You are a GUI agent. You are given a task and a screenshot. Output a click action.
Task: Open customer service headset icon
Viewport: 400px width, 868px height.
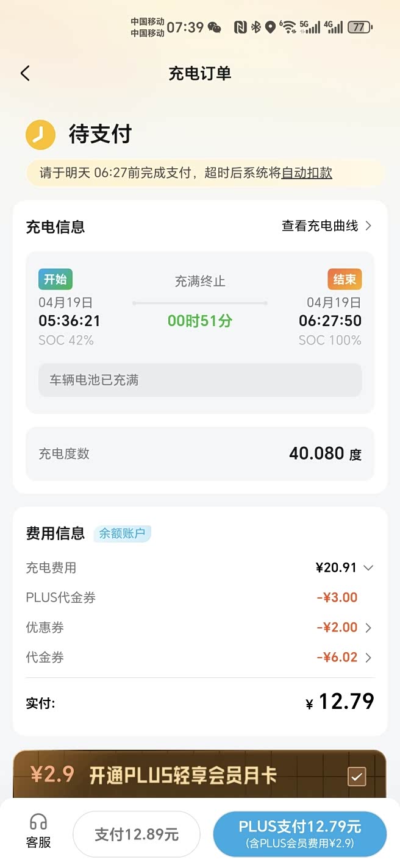tap(38, 822)
